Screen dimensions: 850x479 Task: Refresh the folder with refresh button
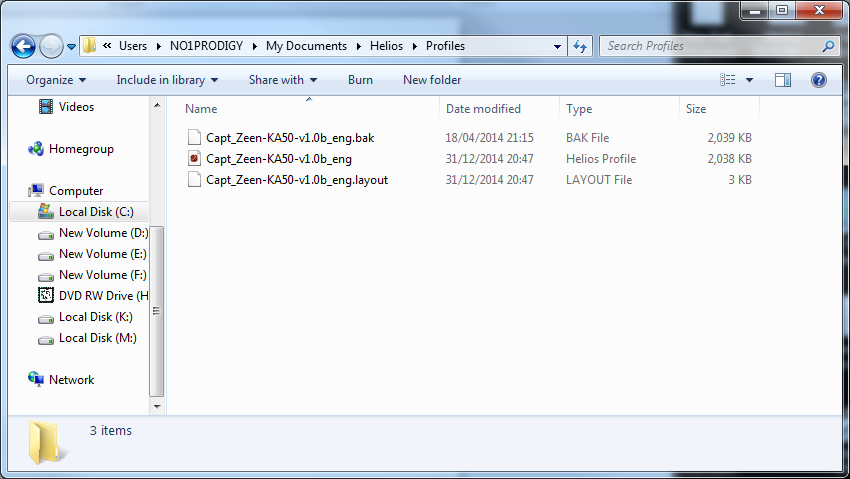[x=580, y=47]
